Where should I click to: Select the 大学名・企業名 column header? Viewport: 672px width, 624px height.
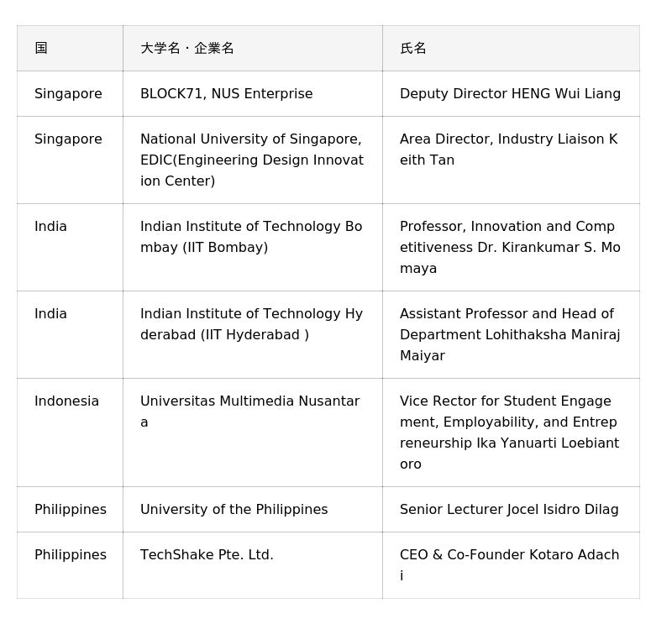pyautogui.click(x=187, y=49)
